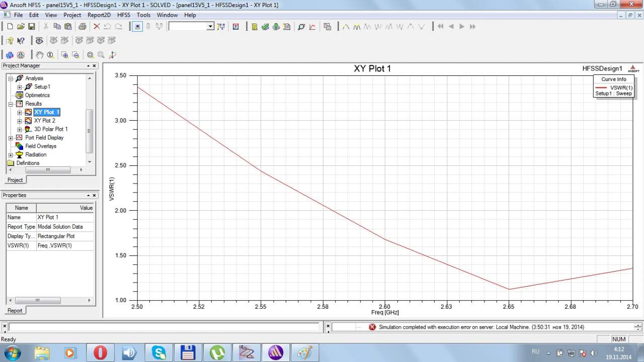
Task: Open uTorrent from the taskbar
Action: point(217,352)
